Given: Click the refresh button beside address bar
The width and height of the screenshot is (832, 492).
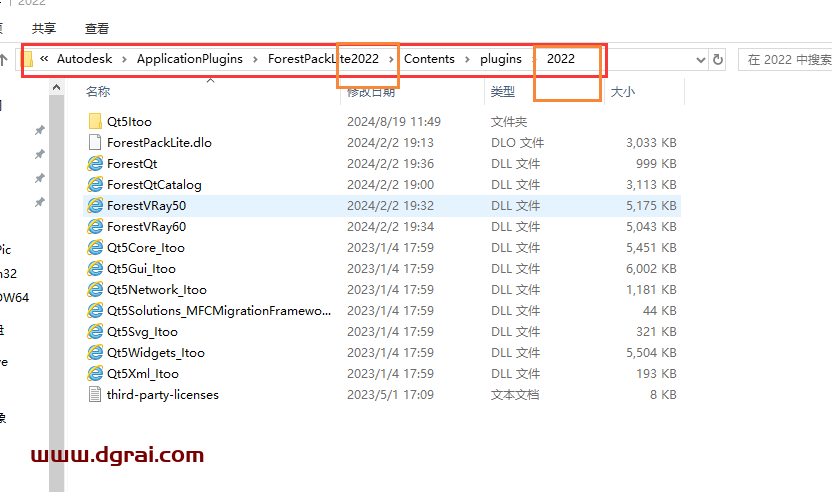Looking at the screenshot, I should (717, 59).
